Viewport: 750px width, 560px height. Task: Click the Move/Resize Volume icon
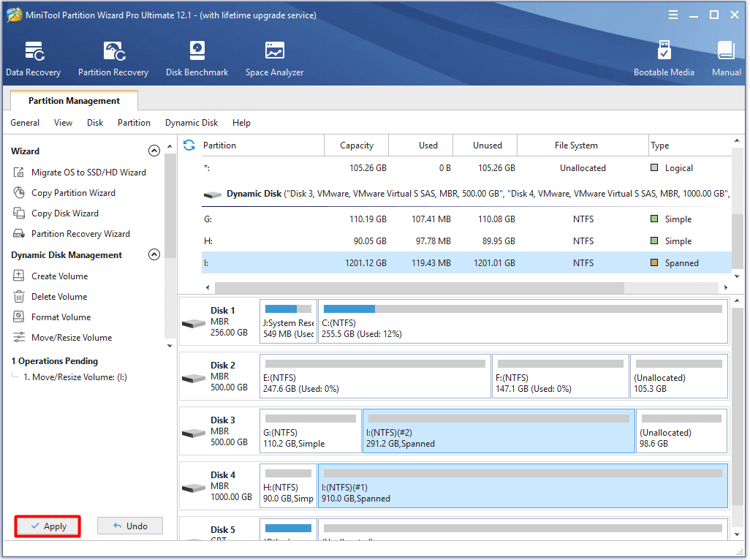tap(19, 337)
